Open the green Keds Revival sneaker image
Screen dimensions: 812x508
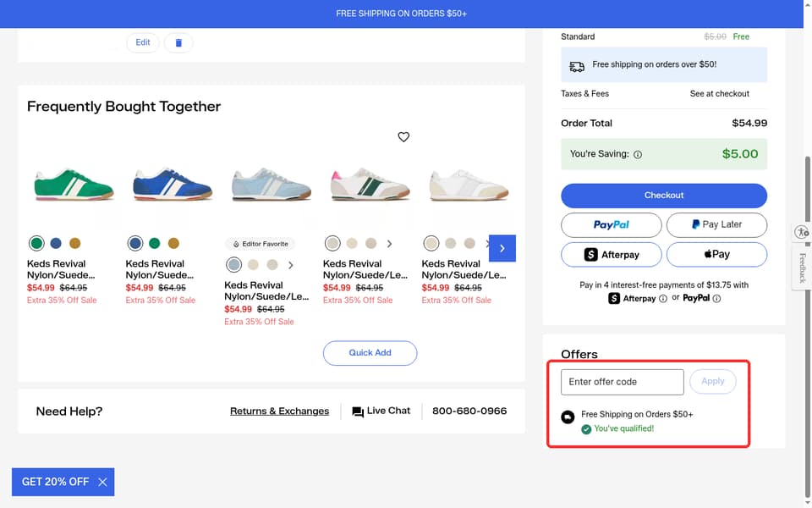tap(74, 184)
